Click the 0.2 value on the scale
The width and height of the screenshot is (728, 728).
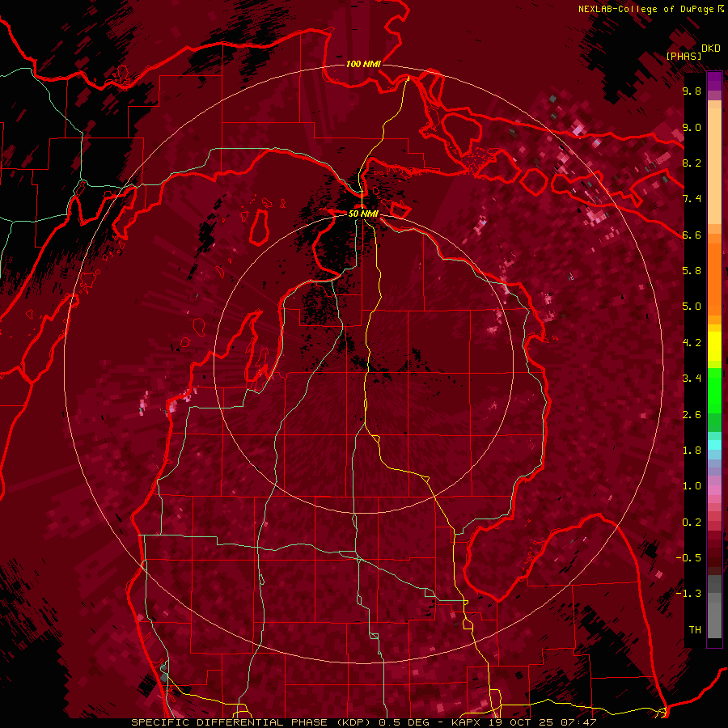pyautogui.click(x=692, y=523)
